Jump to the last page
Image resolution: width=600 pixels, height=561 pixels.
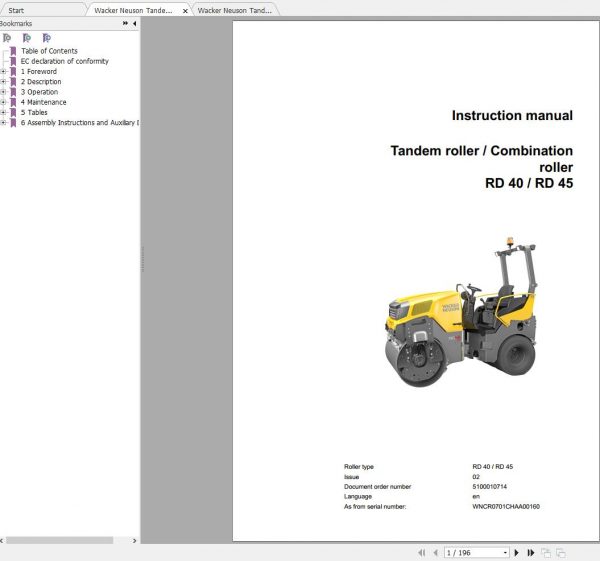[x=530, y=553]
